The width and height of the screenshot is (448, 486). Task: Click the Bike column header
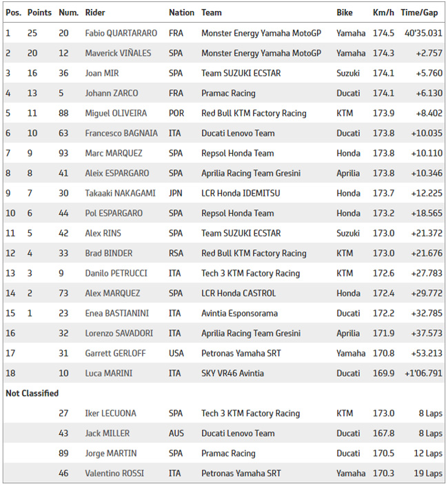[x=345, y=12]
